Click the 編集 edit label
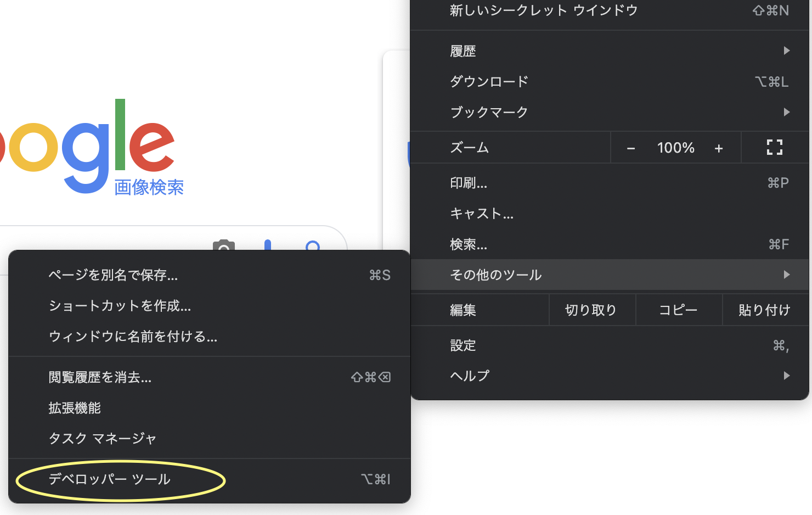This screenshot has height=515, width=812. [x=463, y=310]
